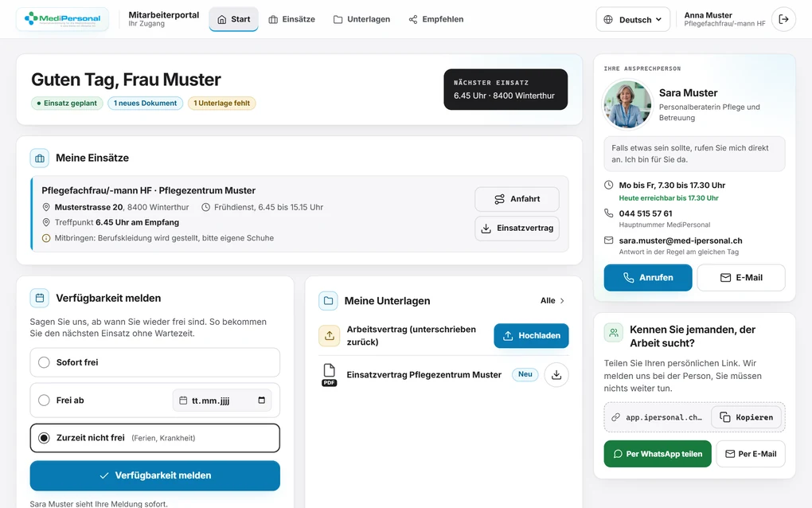
Task: Submit with the Verfügbarkeit melden button
Action: click(155, 475)
